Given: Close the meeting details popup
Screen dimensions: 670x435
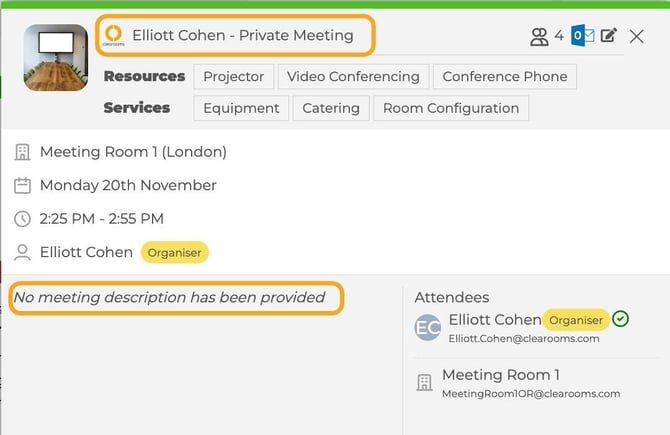Looking at the screenshot, I should 637,37.
